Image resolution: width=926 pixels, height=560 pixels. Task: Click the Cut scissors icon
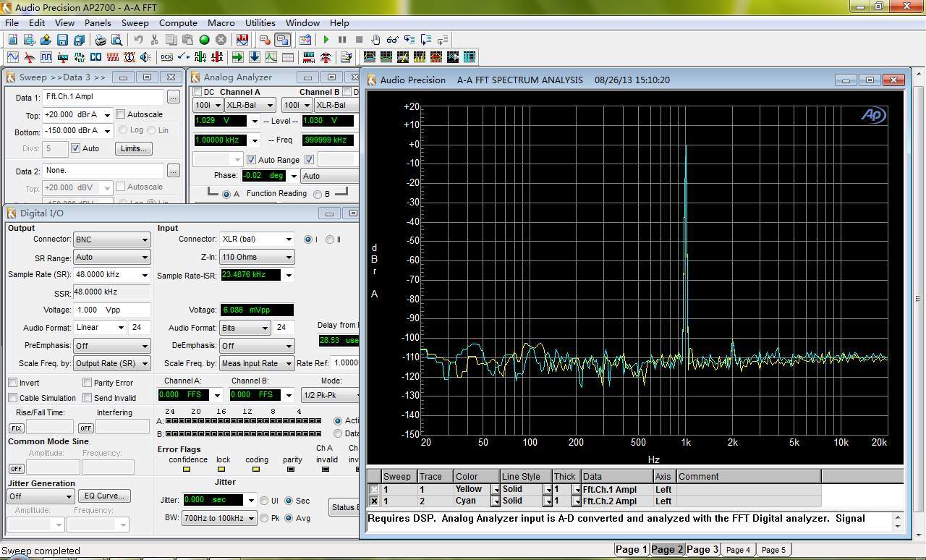(155, 40)
